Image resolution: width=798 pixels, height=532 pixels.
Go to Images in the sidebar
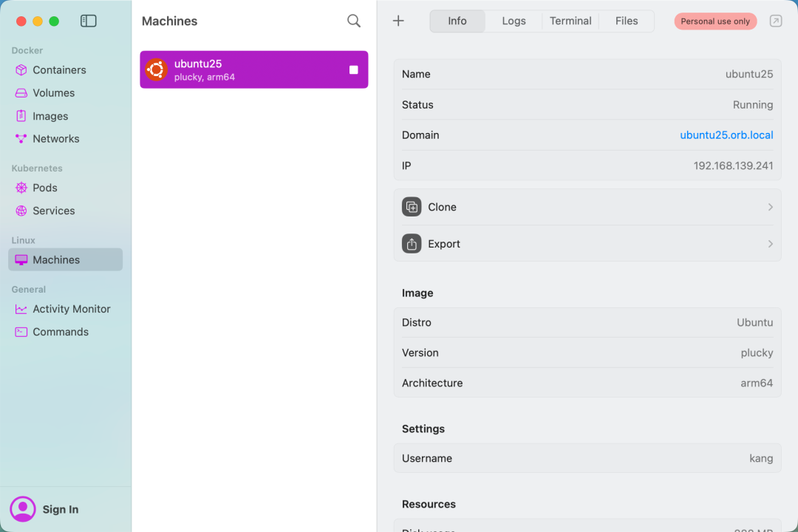(x=50, y=116)
